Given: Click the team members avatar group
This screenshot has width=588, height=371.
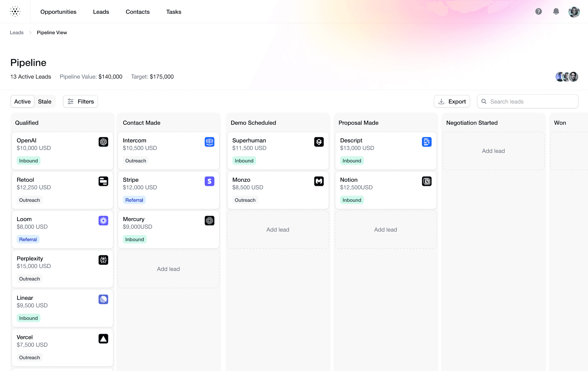Looking at the screenshot, I should [x=567, y=77].
